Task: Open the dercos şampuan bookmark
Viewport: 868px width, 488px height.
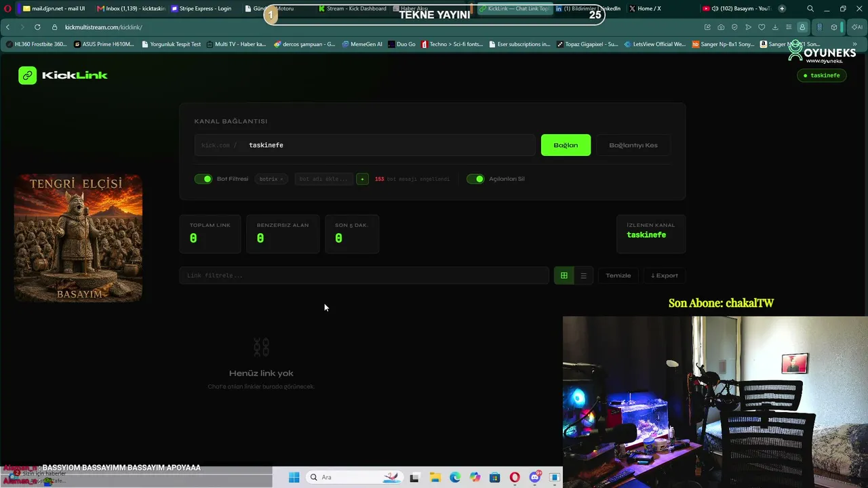Action: (304, 44)
